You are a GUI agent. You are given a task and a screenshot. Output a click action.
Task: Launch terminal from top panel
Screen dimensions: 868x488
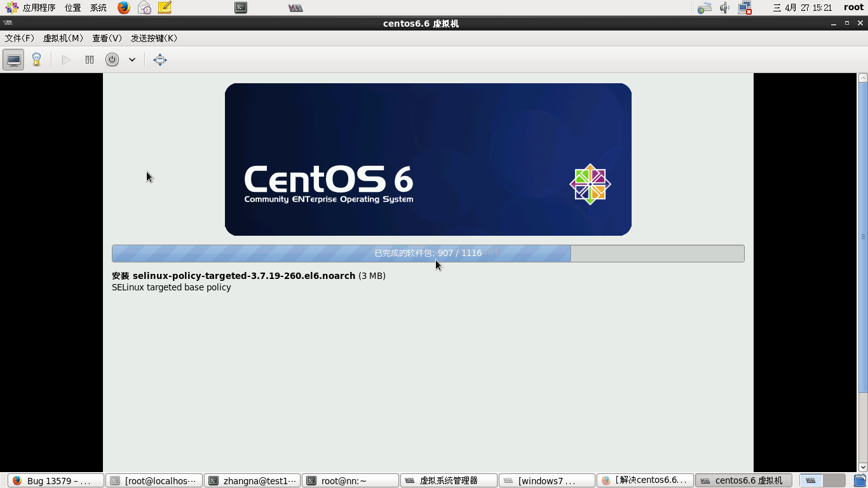click(240, 8)
